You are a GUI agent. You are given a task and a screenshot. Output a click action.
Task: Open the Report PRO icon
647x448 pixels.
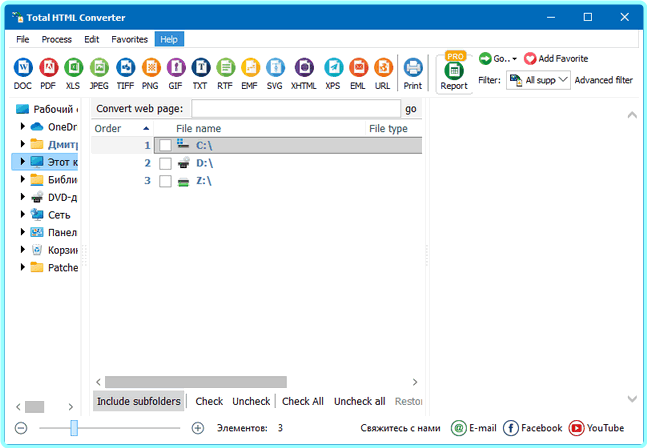(x=454, y=71)
